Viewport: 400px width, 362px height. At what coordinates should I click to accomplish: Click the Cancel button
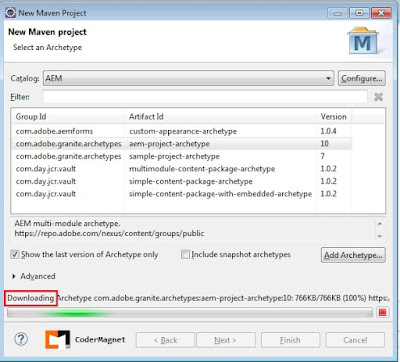tap(355, 340)
